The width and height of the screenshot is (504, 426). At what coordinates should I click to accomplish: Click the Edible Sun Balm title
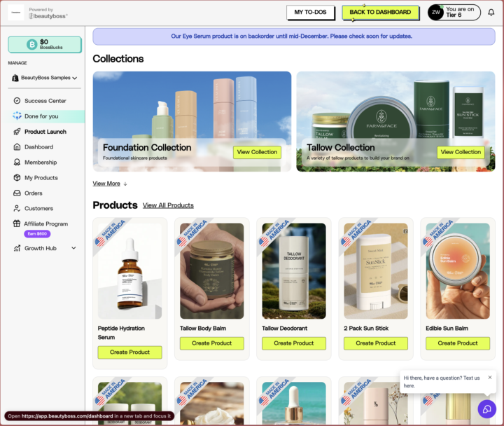(447, 328)
